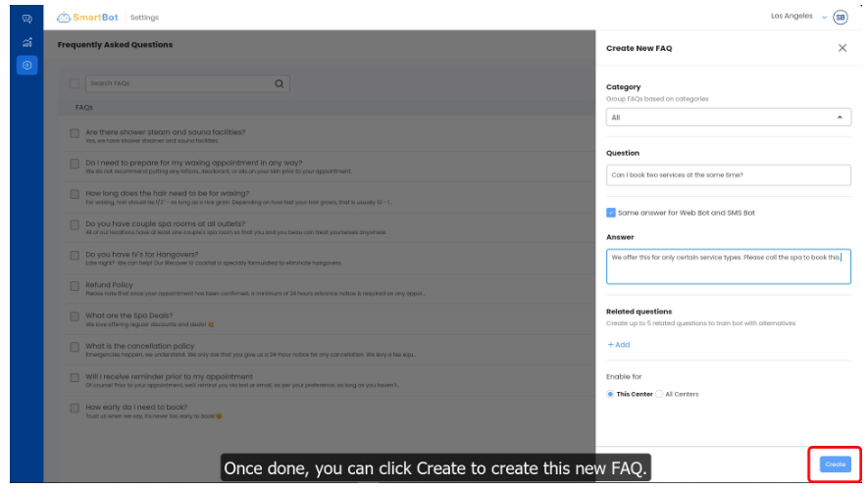Image resolution: width=868 pixels, height=489 pixels.
Task: Open 'Will I receive reminder prior to my appointment'
Action: (x=169, y=376)
